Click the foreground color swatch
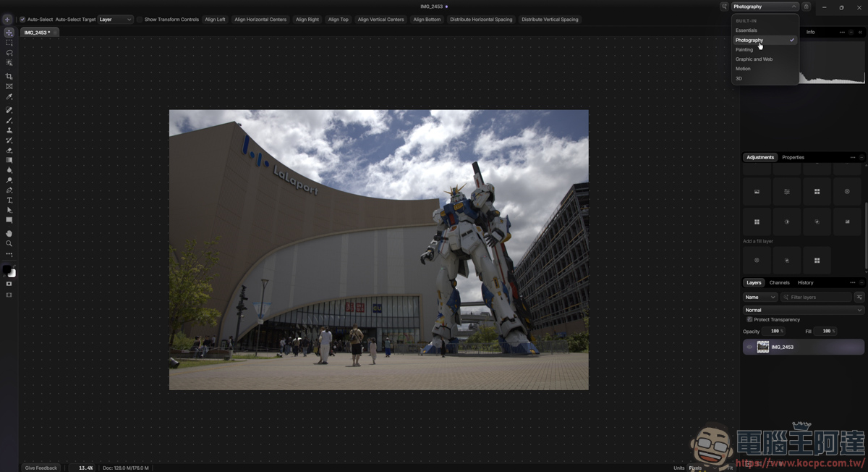Viewport: 868px width, 472px height. pos(7,269)
